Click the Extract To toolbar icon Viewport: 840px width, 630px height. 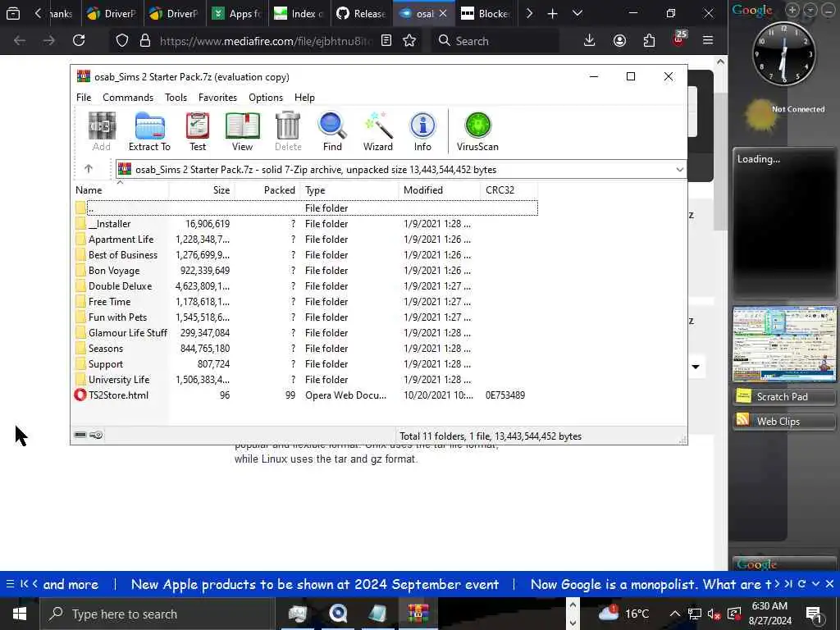click(x=149, y=132)
